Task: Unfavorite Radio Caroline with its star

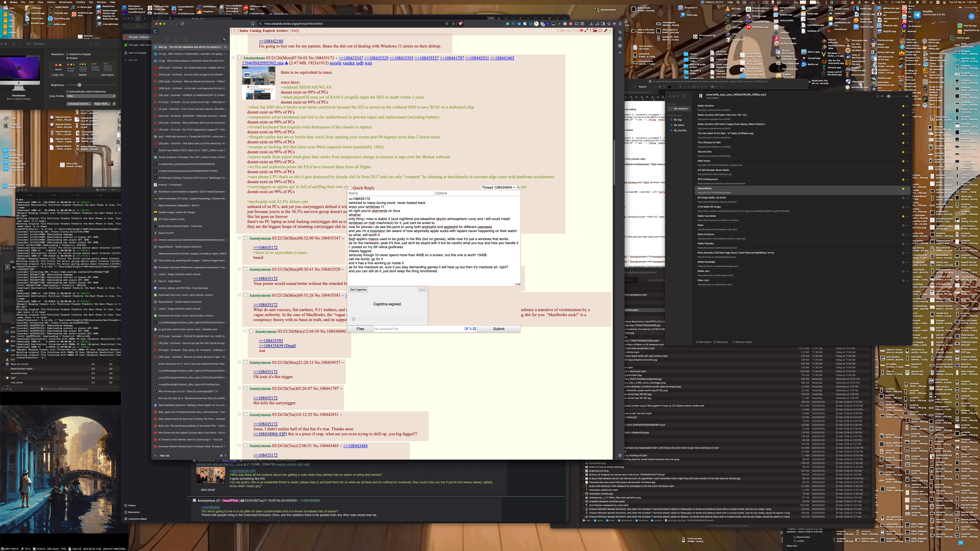Action: click(903, 106)
